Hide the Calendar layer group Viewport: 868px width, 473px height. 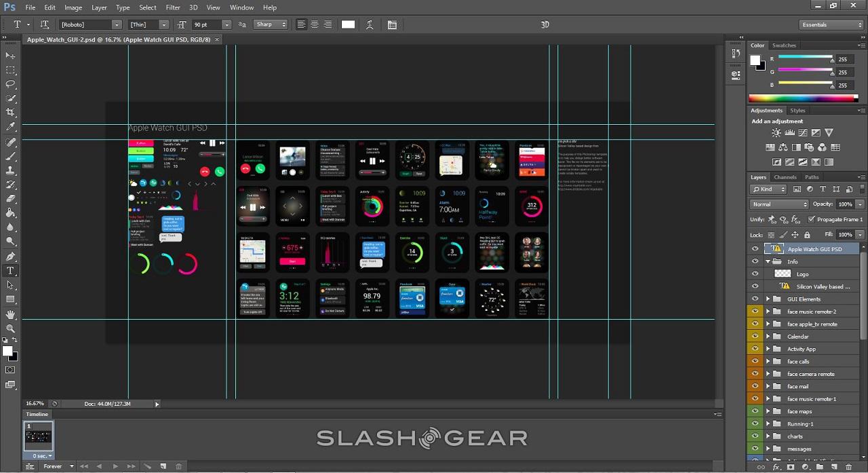click(x=755, y=337)
